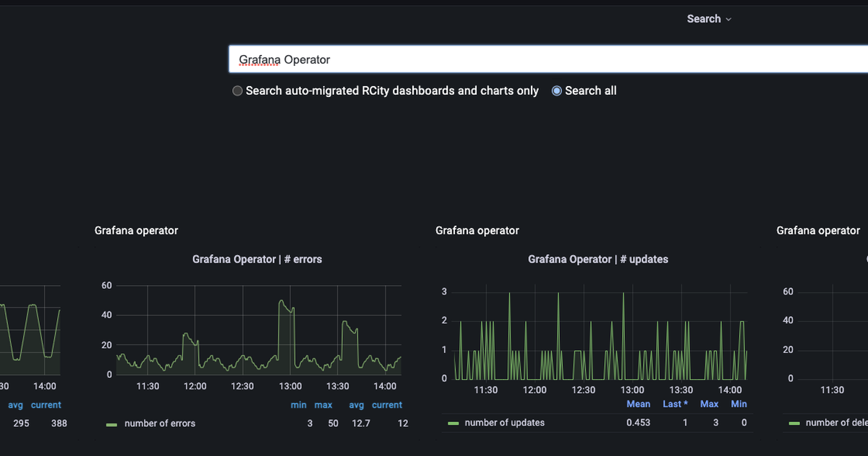Open the Search dropdown menu
Screen dimensions: 868x456
point(709,19)
